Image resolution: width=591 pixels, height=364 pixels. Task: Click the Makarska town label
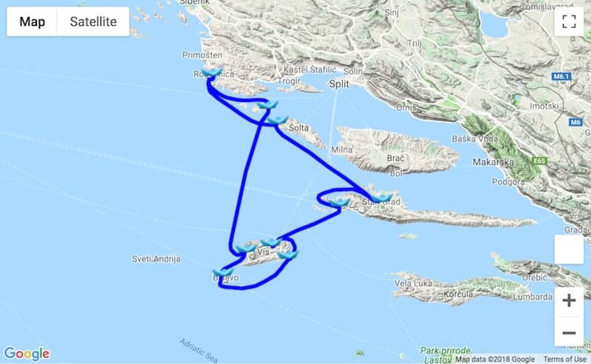[x=493, y=162]
